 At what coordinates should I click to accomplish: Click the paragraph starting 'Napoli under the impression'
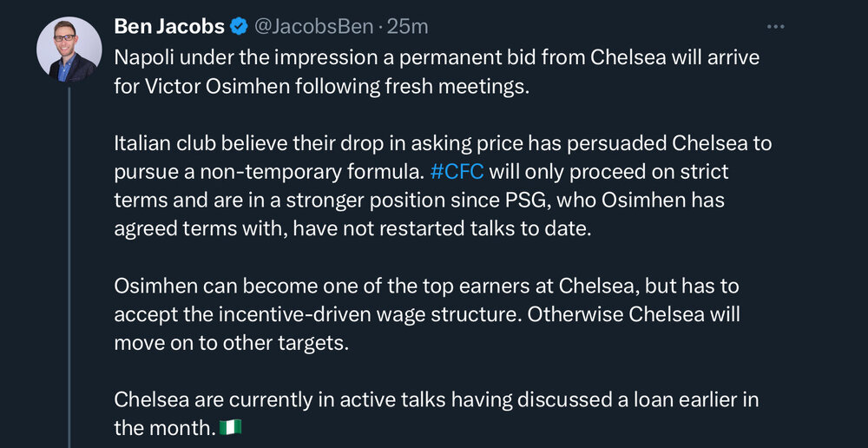[x=437, y=73]
